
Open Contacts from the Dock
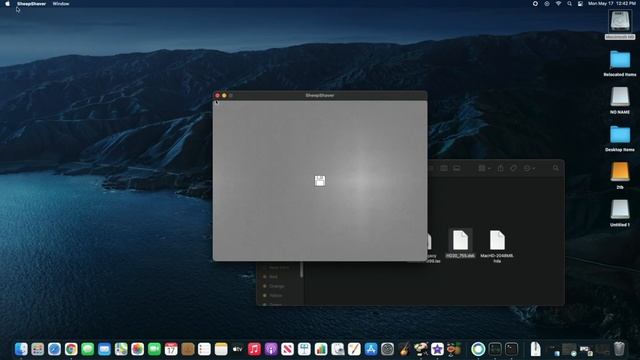pos(188,349)
